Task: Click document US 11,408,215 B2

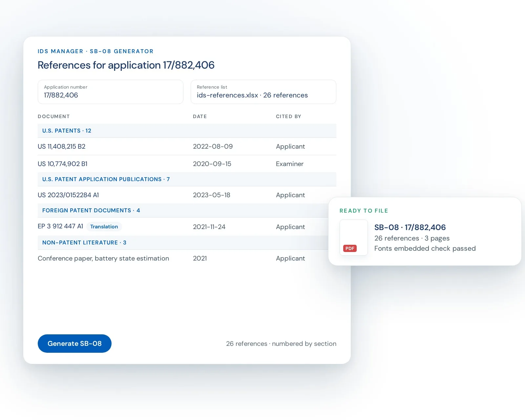Action: 62,146
